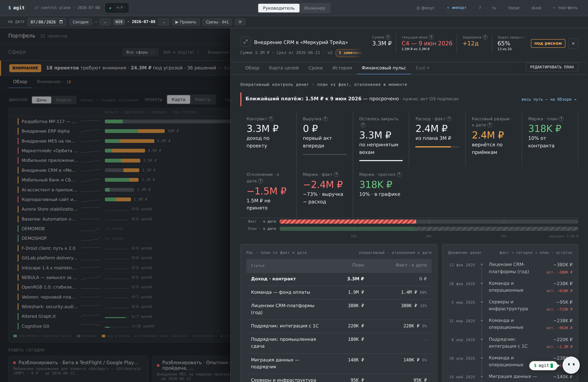Click the импорт button
Screen dimensions: 588x382
(x=457, y=8)
